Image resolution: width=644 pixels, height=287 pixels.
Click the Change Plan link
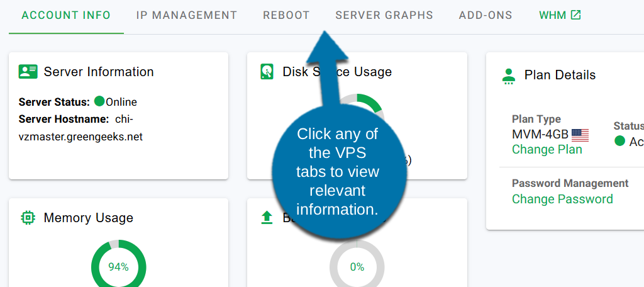[x=547, y=150]
